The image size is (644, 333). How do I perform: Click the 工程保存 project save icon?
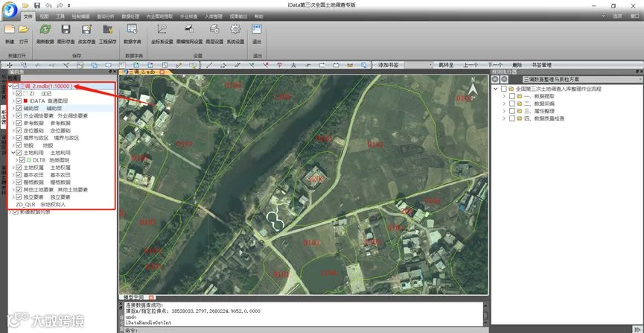click(108, 30)
